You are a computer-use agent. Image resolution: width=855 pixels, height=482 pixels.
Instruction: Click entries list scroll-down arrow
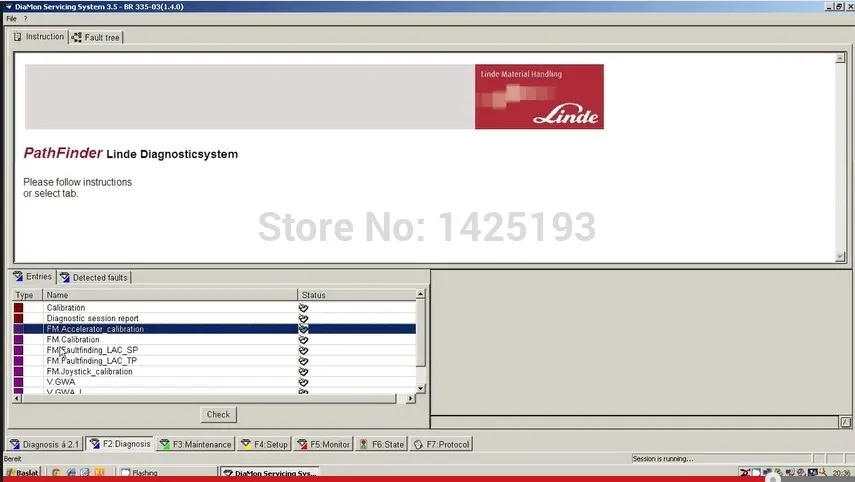point(420,388)
